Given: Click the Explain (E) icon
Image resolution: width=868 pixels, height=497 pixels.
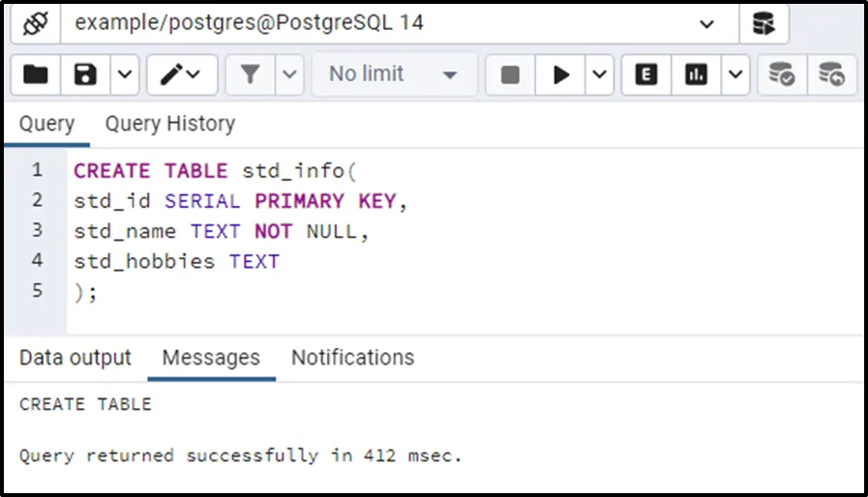Looking at the screenshot, I should (646, 74).
